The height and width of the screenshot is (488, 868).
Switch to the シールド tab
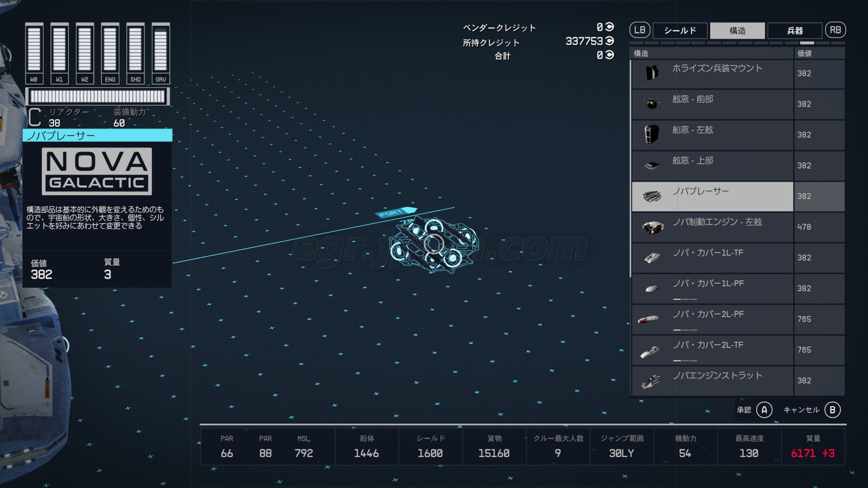click(680, 30)
